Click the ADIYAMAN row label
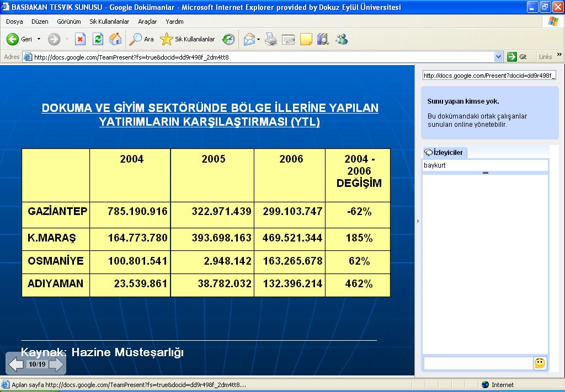565x392 pixels. [56, 283]
